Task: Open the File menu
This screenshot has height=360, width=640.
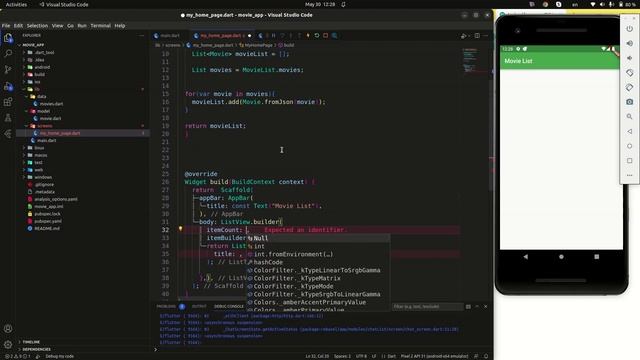Action: 6,25
